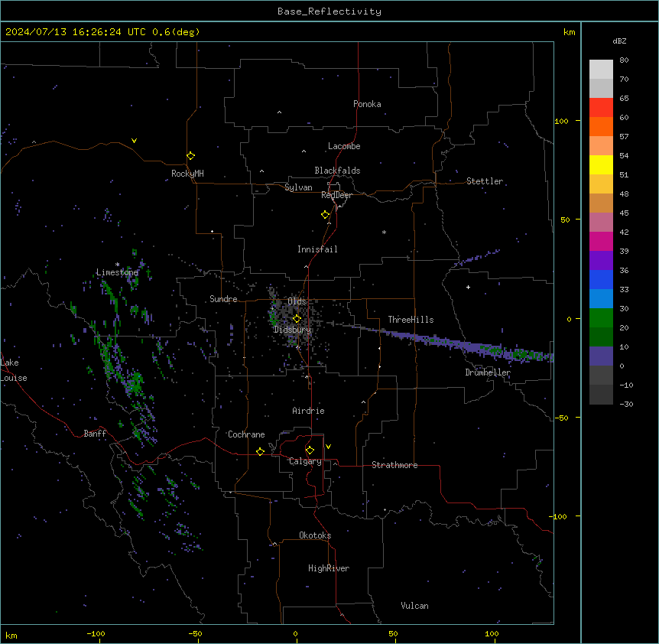The image size is (659, 644).
Task: Select the RedDeer label
Action: click(x=336, y=195)
